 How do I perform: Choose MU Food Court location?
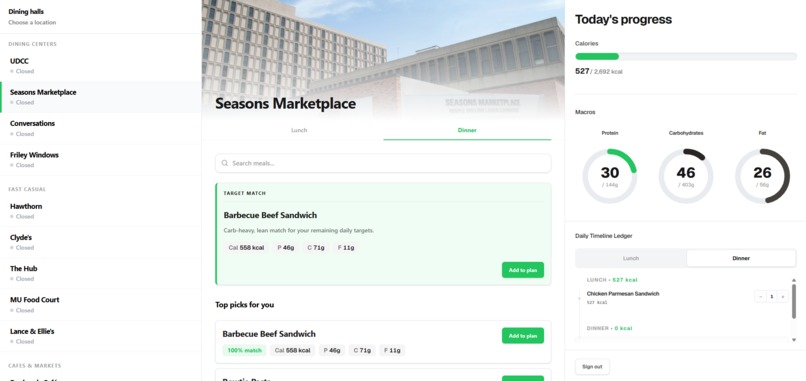[101, 304]
